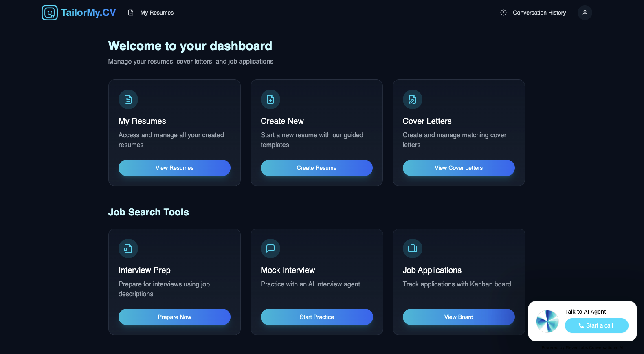Click the View Cover Letters button

coord(459,168)
